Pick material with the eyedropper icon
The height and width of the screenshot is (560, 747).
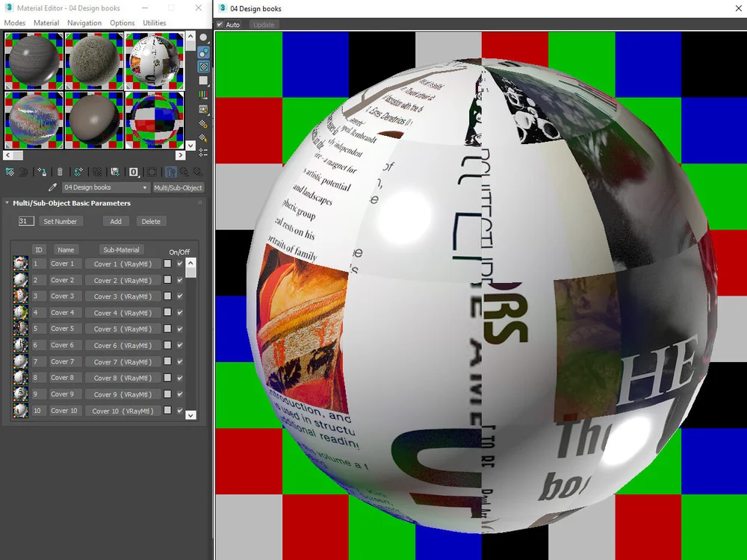coord(52,187)
